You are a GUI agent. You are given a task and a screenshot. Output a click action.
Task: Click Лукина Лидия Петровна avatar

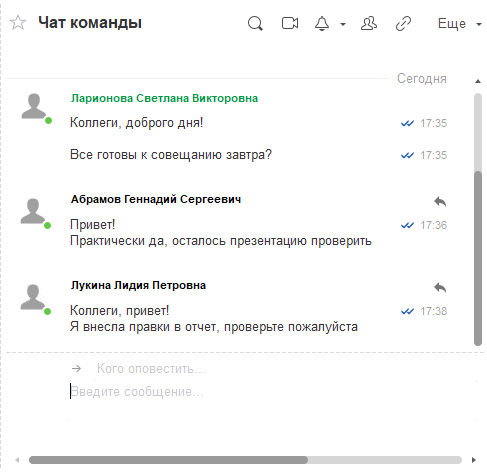[x=33, y=297]
